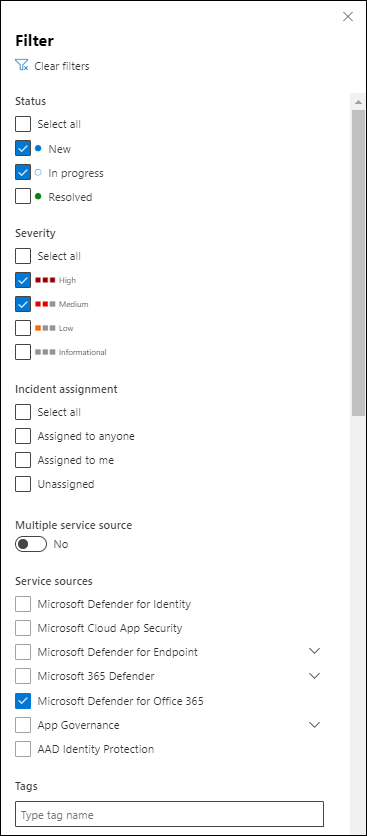Click the Clear filters funnel icon

(x=22, y=66)
